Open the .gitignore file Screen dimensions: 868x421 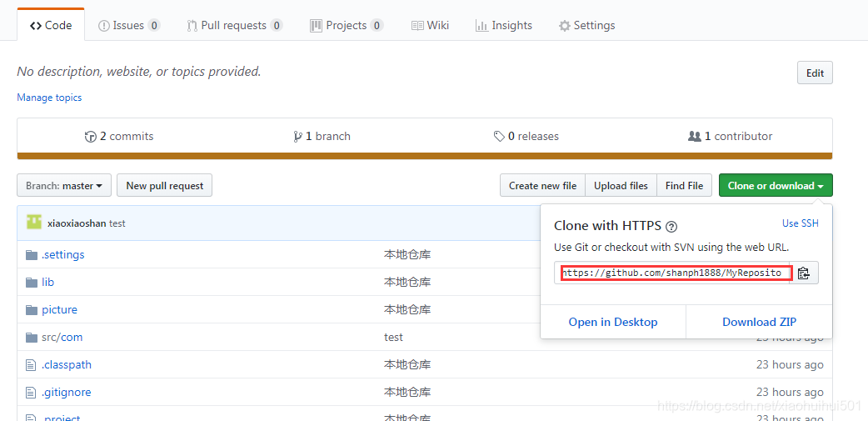(x=67, y=392)
